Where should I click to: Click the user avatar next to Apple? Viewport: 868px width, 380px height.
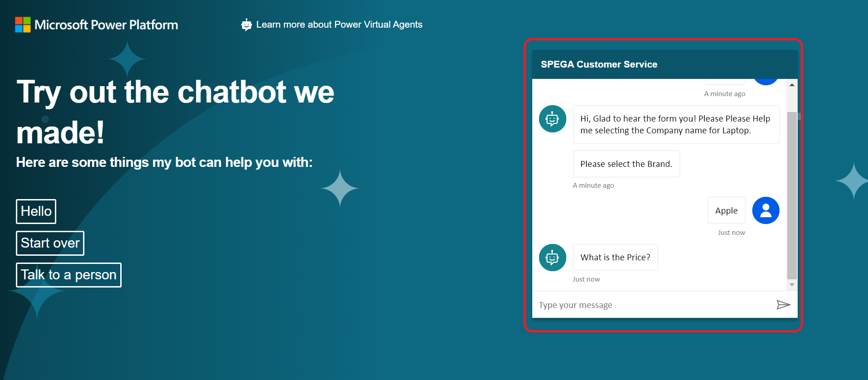765,210
